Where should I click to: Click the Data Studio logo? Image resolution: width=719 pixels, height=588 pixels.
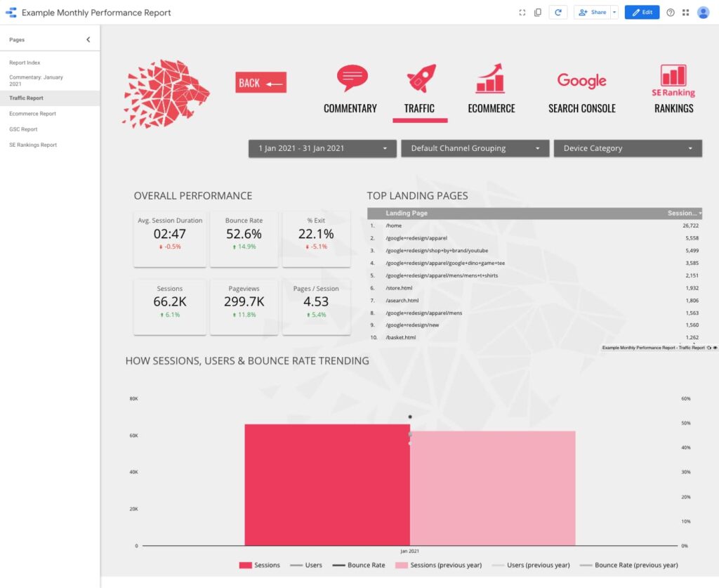tap(11, 13)
